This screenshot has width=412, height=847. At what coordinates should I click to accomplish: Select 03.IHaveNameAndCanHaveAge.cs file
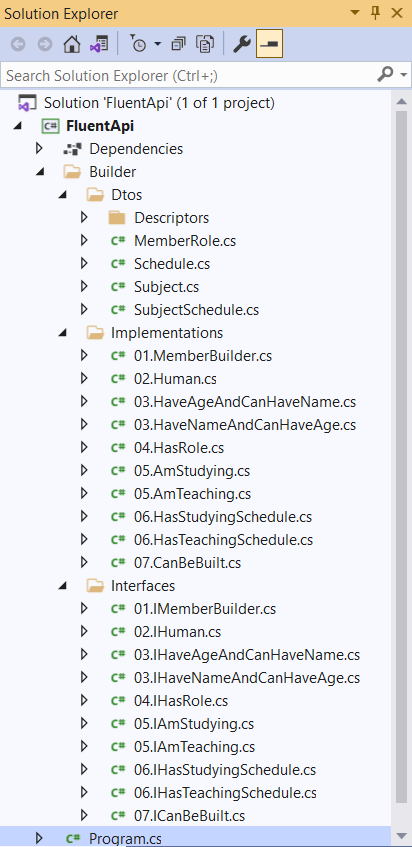click(247, 677)
